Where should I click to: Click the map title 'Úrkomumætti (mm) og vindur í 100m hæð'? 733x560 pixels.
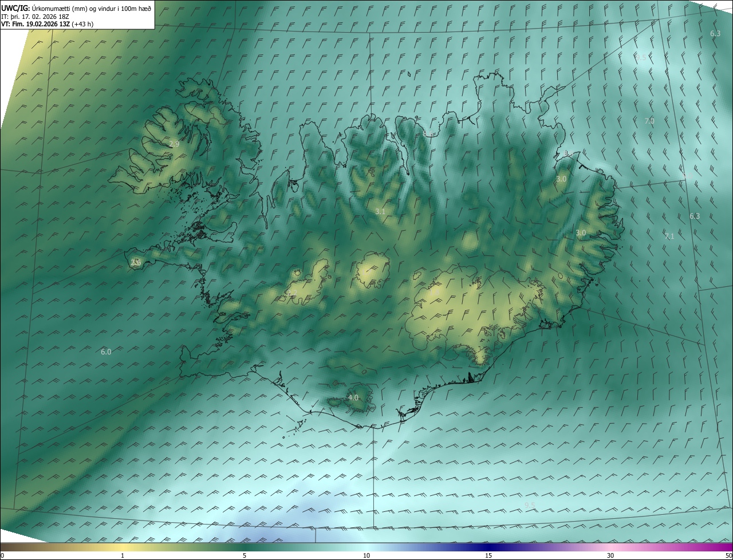click(92, 7)
